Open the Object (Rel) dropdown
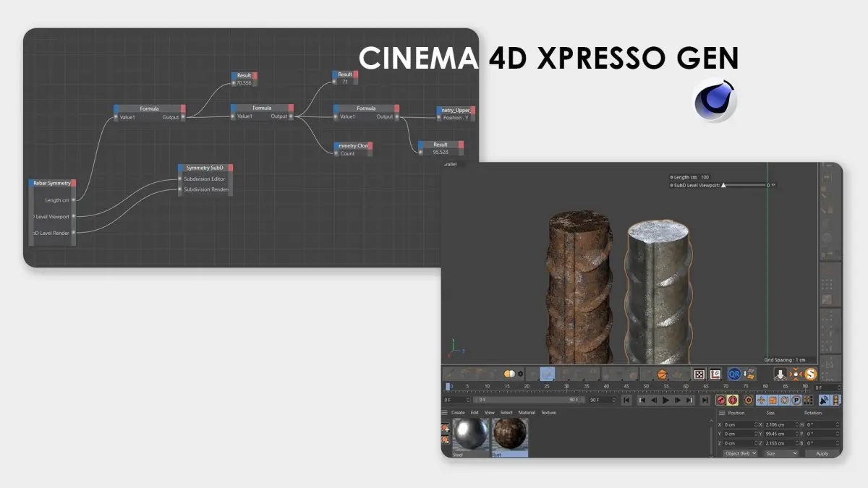Image resolution: width=868 pixels, height=488 pixels. 740,453
